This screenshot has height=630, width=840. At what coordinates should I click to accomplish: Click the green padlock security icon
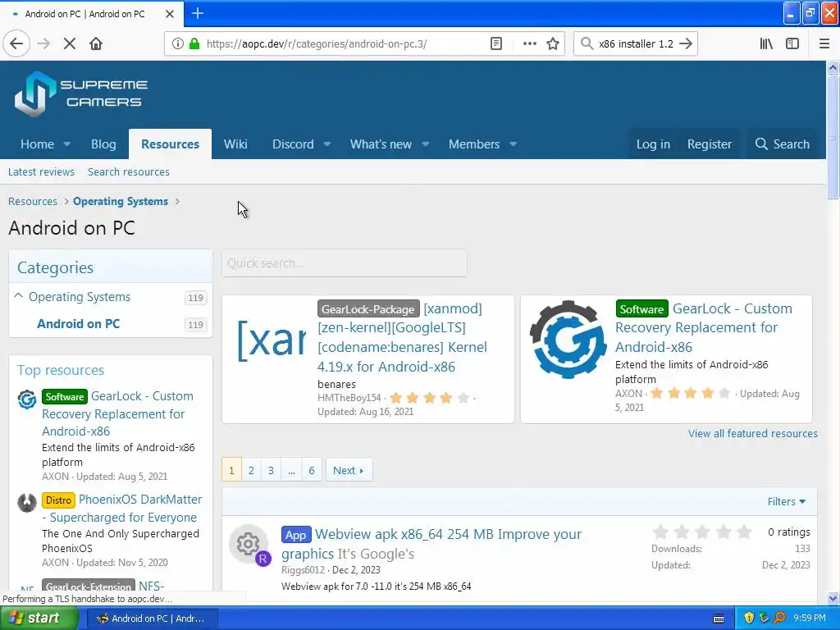194,44
